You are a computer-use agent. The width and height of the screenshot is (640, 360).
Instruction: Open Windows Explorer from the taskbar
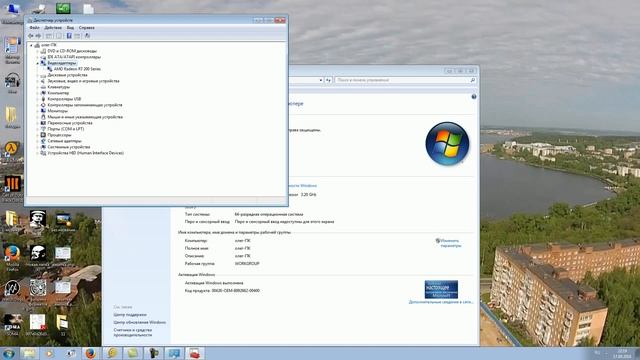tap(29, 353)
